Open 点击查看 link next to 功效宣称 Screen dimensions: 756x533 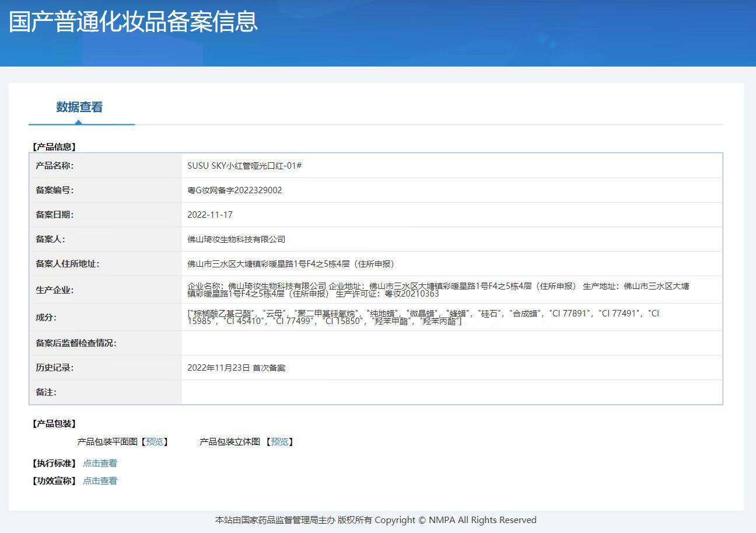(x=100, y=481)
